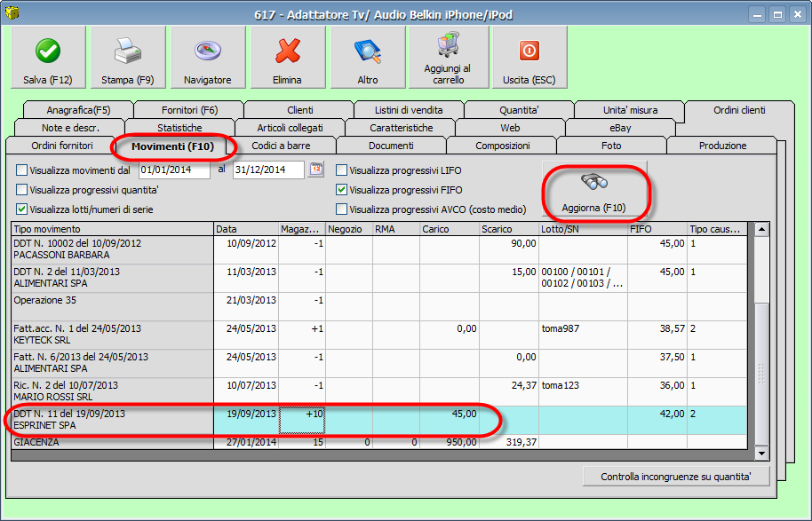This screenshot has height=521, width=812.
Task: Click the red X Elimina icon
Action: click(x=287, y=51)
